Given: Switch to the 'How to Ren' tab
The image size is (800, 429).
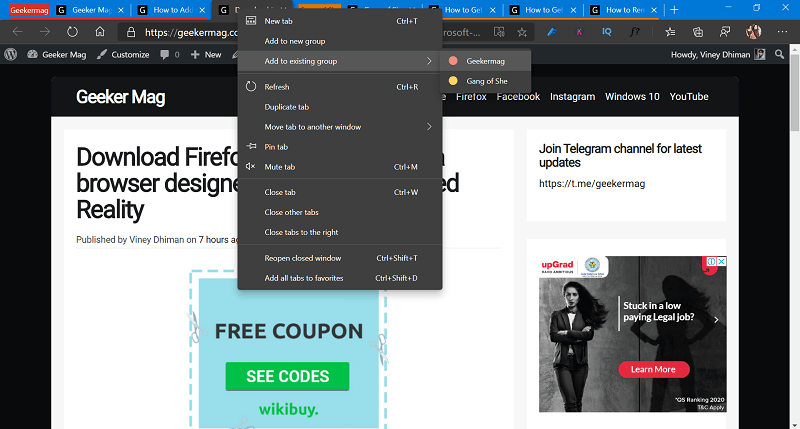Looking at the screenshot, I should click(624, 10).
